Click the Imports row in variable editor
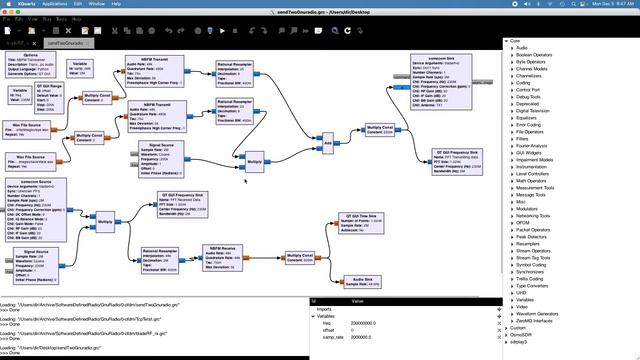 click(x=406, y=309)
